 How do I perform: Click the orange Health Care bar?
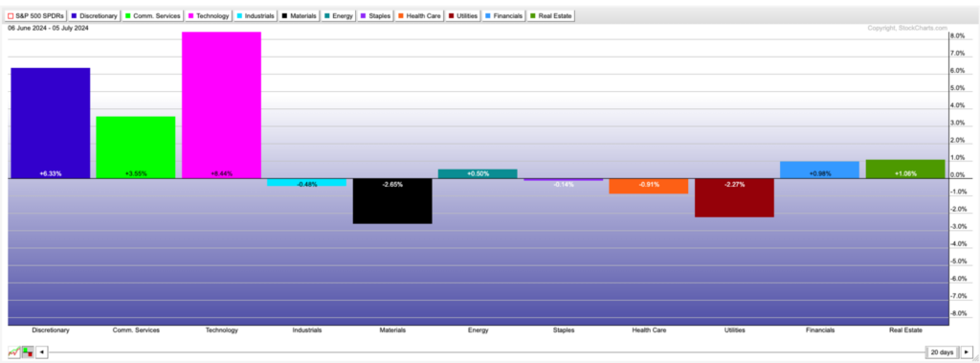coord(648,186)
